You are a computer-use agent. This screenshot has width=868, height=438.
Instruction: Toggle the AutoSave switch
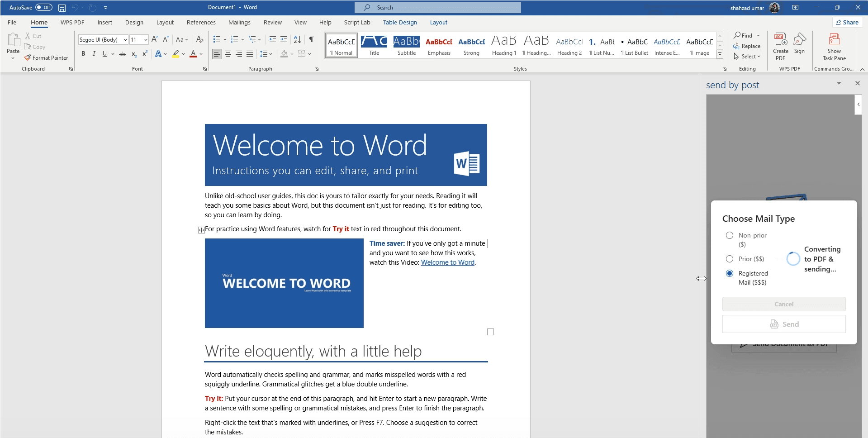(x=44, y=7)
